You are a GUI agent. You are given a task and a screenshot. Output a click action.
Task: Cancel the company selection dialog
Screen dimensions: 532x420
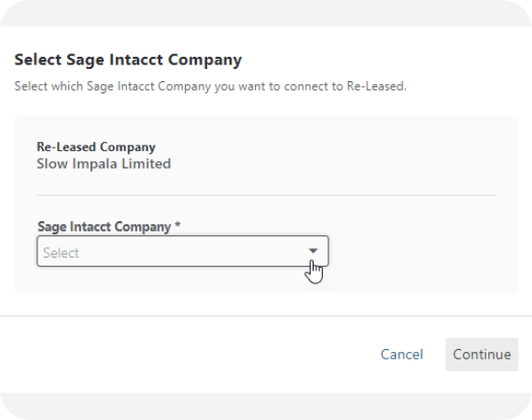401,354
